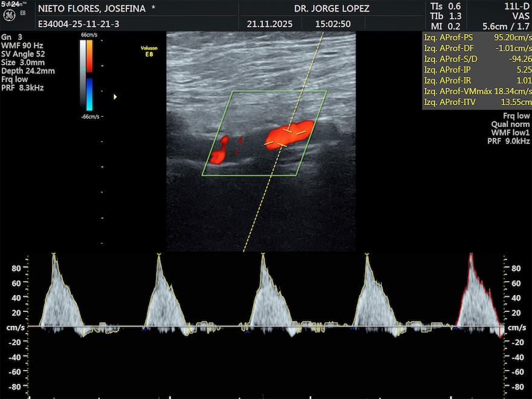Click the SV Angle 52 parameter
This screenshot has height=399, width=532.
tap(23, 54)
